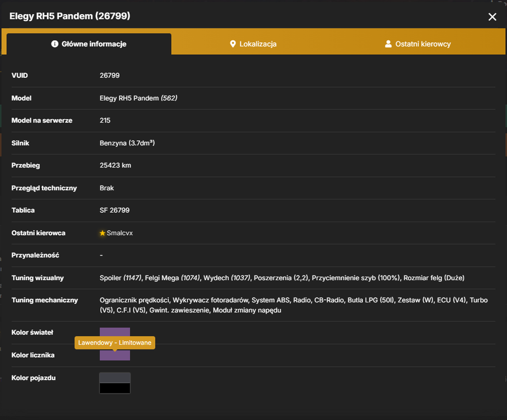Image resolution: width=507 pixels, height=420 pixels.
Task: Click Moduł zmiany napędu text
Action: [247, 310]
